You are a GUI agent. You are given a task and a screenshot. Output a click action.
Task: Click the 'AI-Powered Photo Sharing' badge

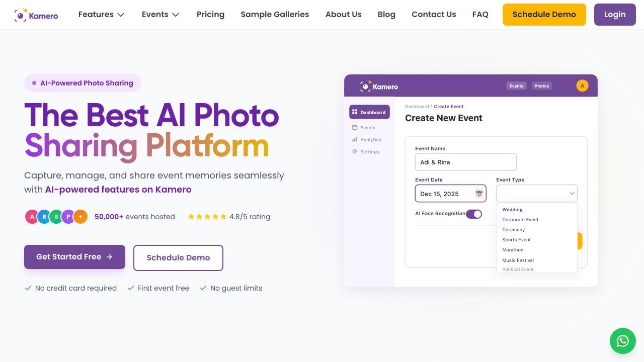pyautogui.click(x=83, y=83)
